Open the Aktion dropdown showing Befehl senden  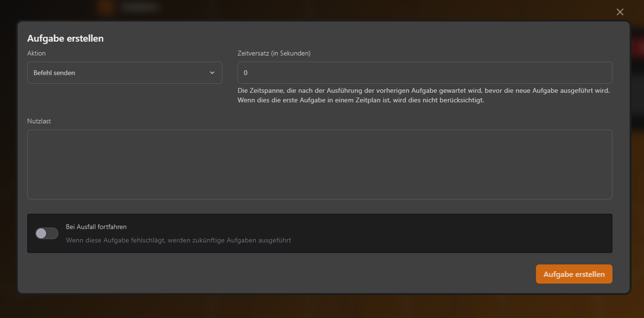tap(124, 73)
